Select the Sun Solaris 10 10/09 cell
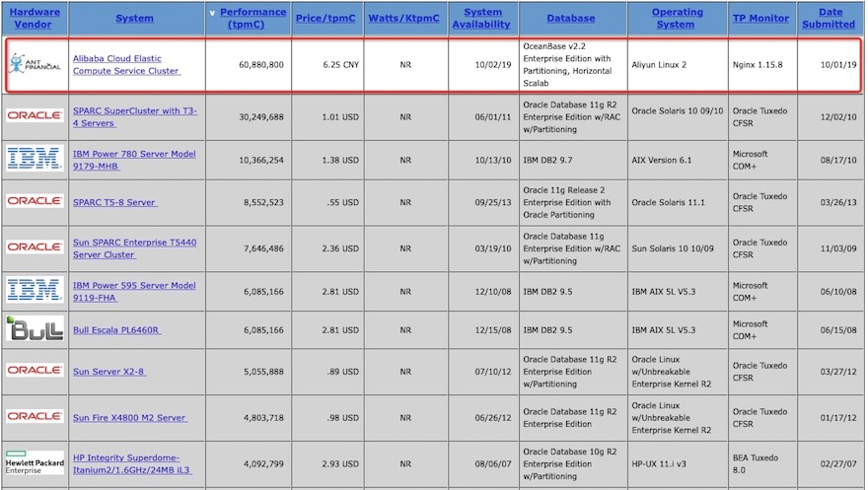The width and height of the screenshot is (868, 490). 671,248
